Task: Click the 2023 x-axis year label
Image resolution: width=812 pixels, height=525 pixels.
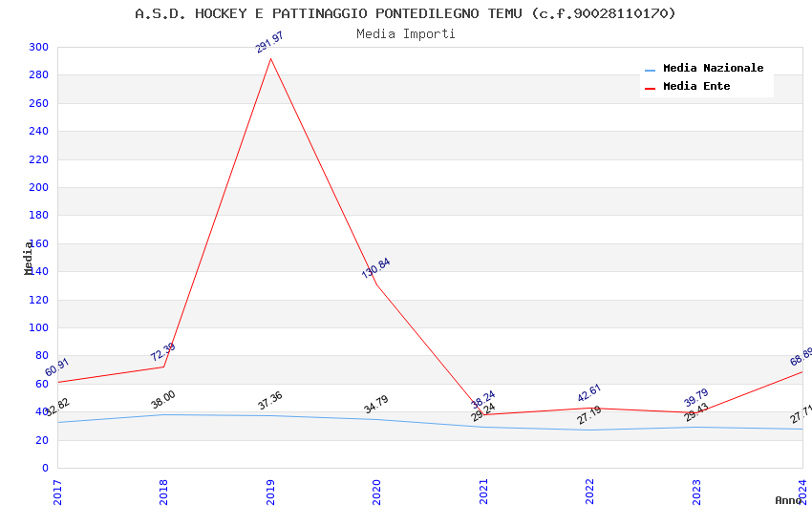Action: [x=696, y=493]
